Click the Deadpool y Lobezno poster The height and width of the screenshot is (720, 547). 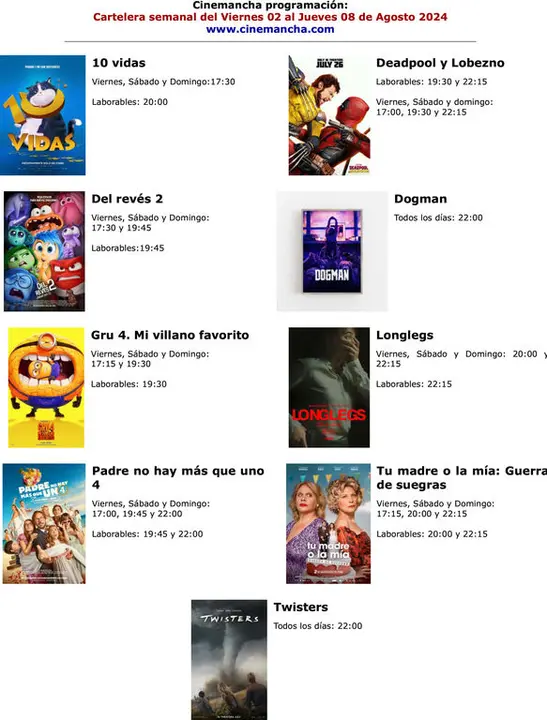point(329,115)
